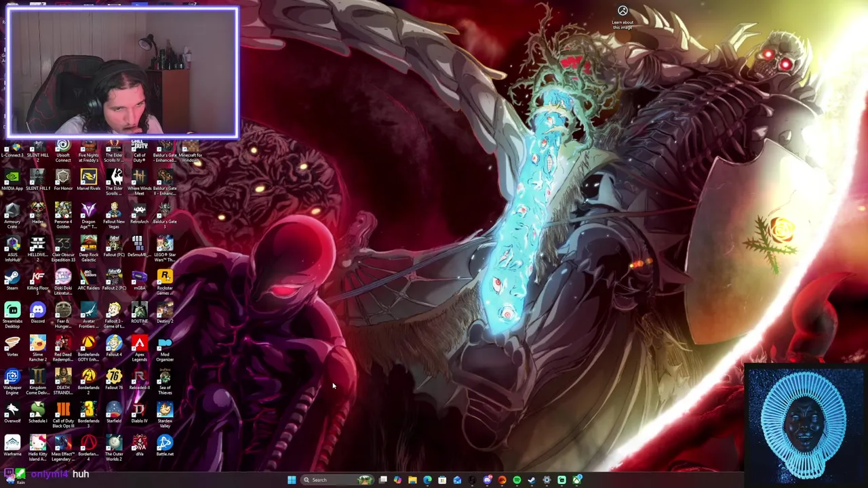Open Fallout 4 desktop icon
The width and height of the screenshot is (868, 488).
pos(114,346)
